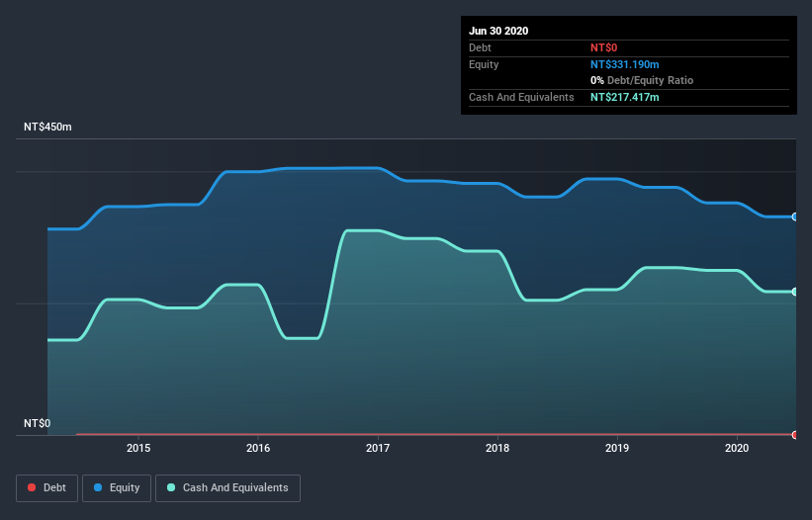Click the blue Equity legend dot

(x=98, y=487)
